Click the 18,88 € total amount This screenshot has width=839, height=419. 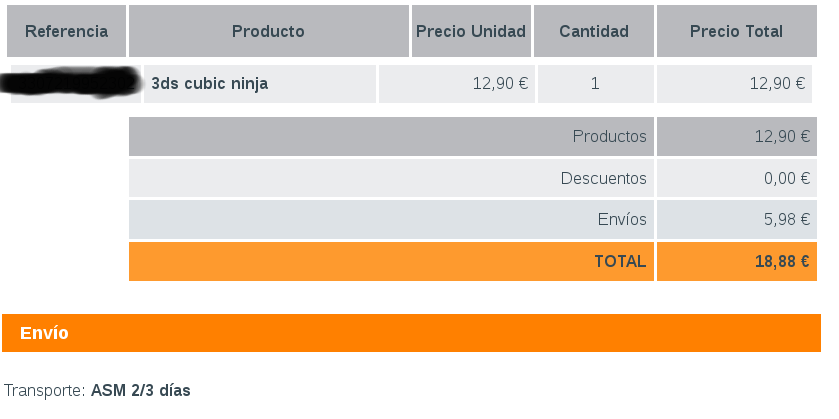pyautogui.click(x=782, y=261)
